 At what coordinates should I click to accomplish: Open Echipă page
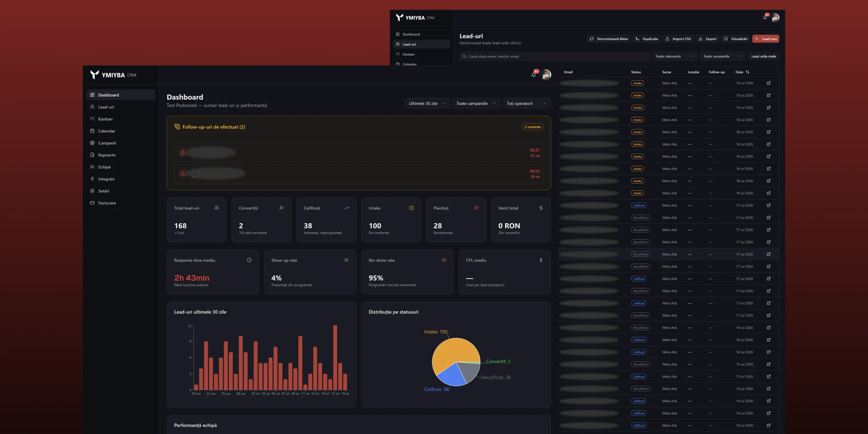point(121,167)
